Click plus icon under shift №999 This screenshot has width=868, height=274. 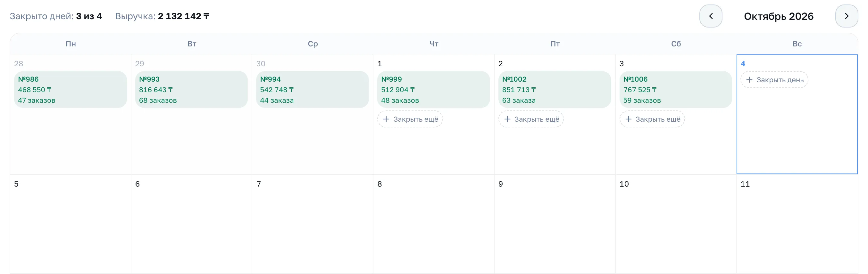[x=386, y=119]
